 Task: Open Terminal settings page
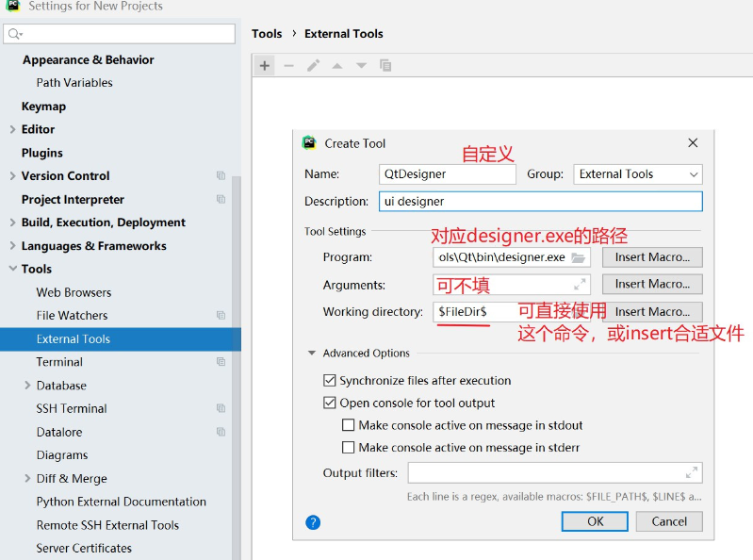59,362
